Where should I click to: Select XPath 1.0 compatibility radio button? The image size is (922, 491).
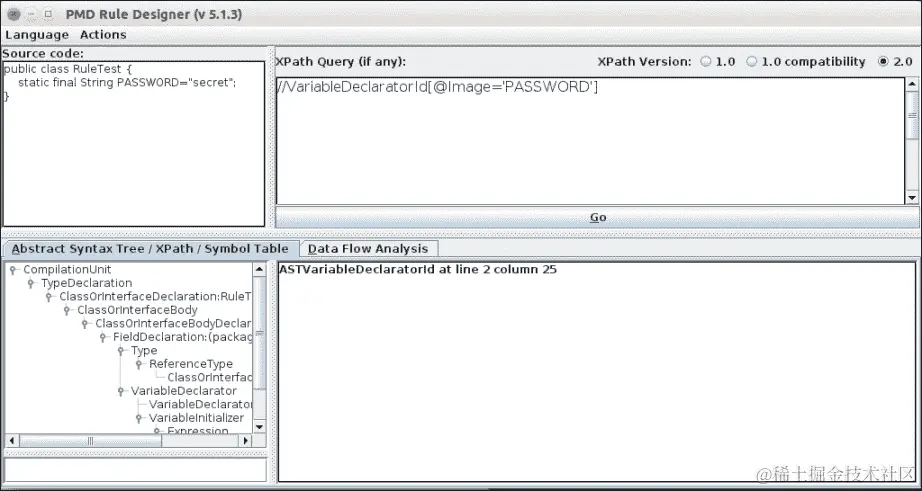(751, 62)
